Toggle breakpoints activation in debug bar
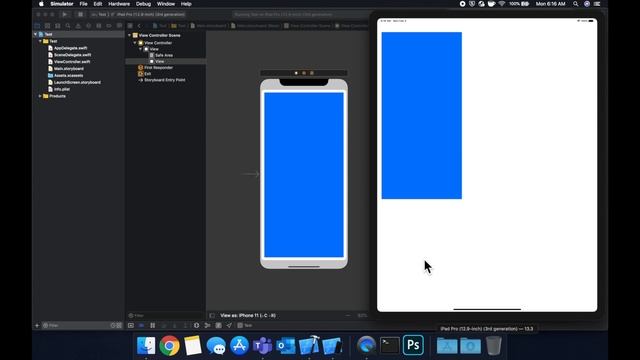This screenshot has height=360, width=640. 141,325
